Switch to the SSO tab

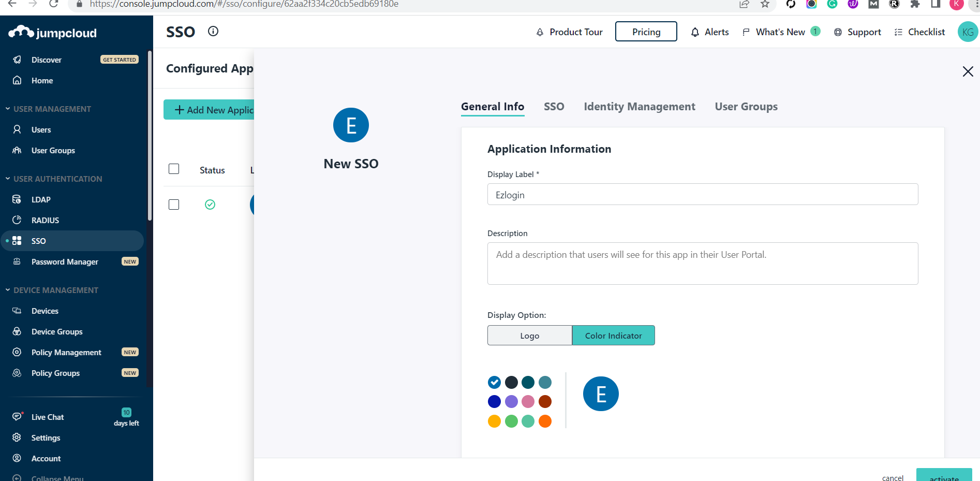(x=554, y=107)
